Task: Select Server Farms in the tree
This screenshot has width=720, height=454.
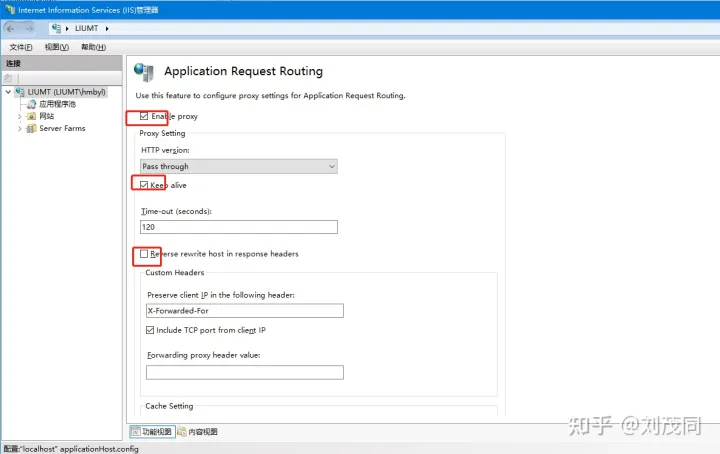Action: (x=62, y=129)
